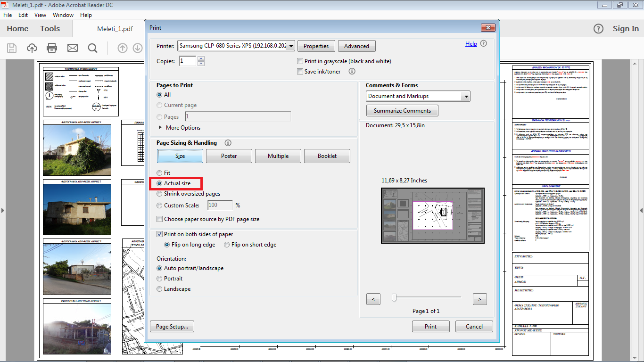
Task: Click the next page down arrow
Action: [x=137, y=48]
